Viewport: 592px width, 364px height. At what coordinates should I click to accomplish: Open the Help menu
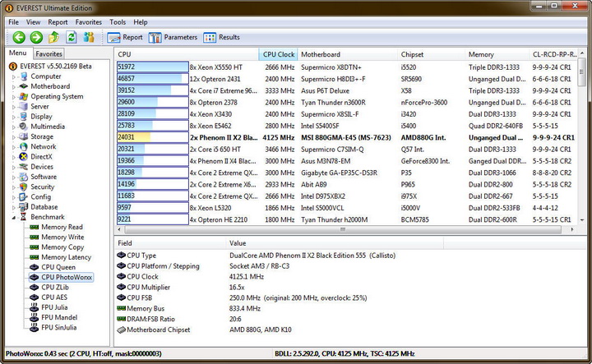[x=141, y=22]
